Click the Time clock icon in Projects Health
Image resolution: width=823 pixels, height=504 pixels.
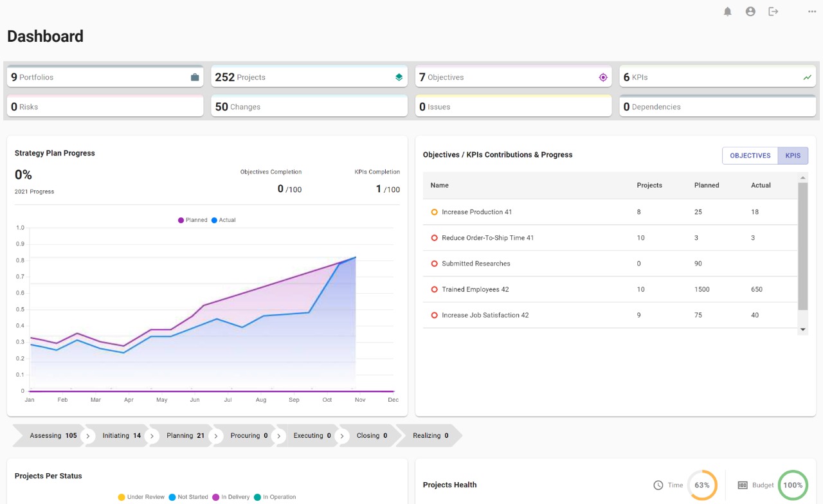[658, 485]
